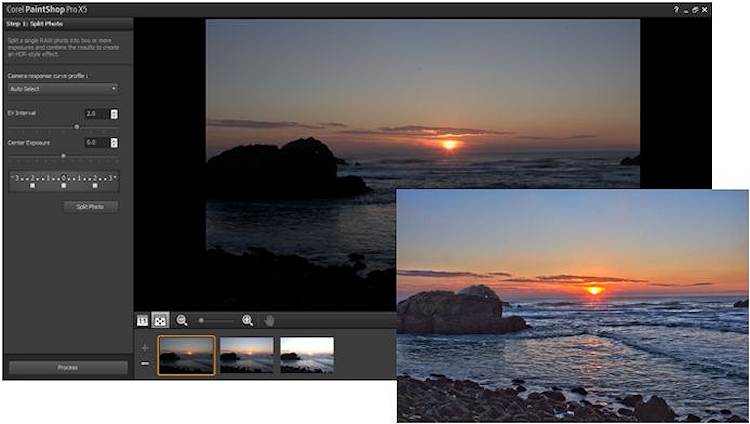Image resolution: width=750 pixels, height=424 pixels.
Task: Select the fit to window view icon
Action: coord(160,321)
